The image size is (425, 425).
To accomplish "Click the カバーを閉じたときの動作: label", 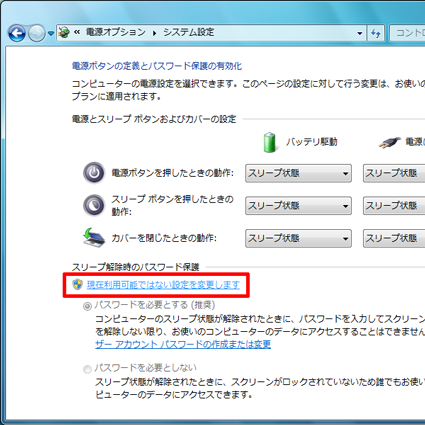I will 164,238.
